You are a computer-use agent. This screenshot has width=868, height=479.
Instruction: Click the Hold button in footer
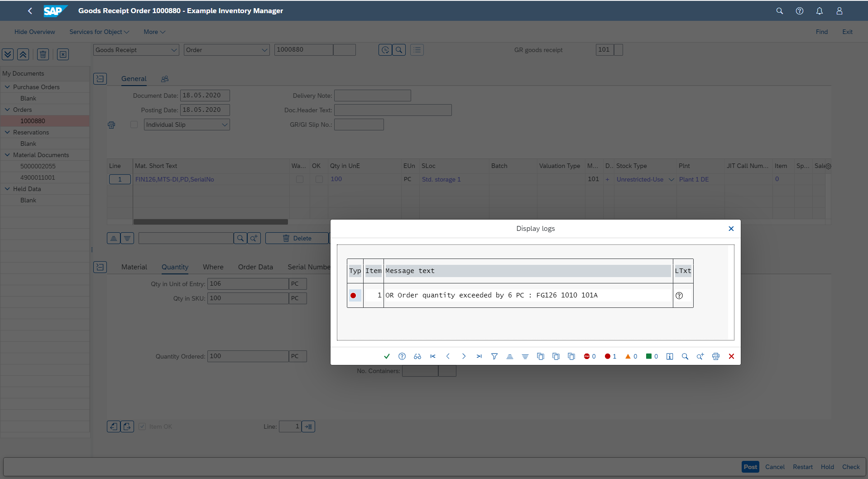pos(827,467)
